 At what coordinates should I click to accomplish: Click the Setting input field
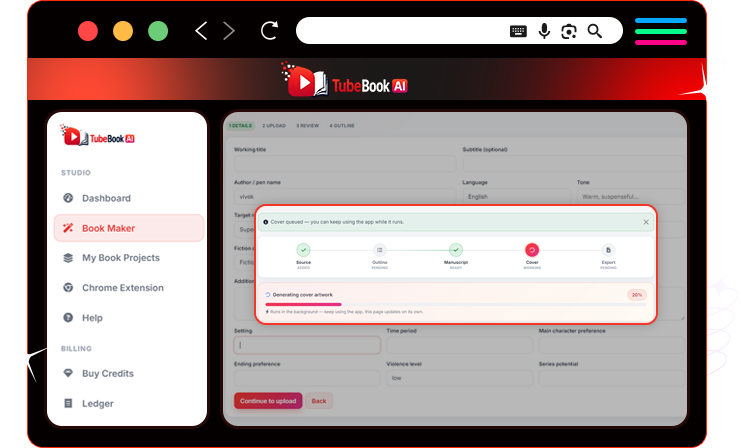click(x=307, y=345)
